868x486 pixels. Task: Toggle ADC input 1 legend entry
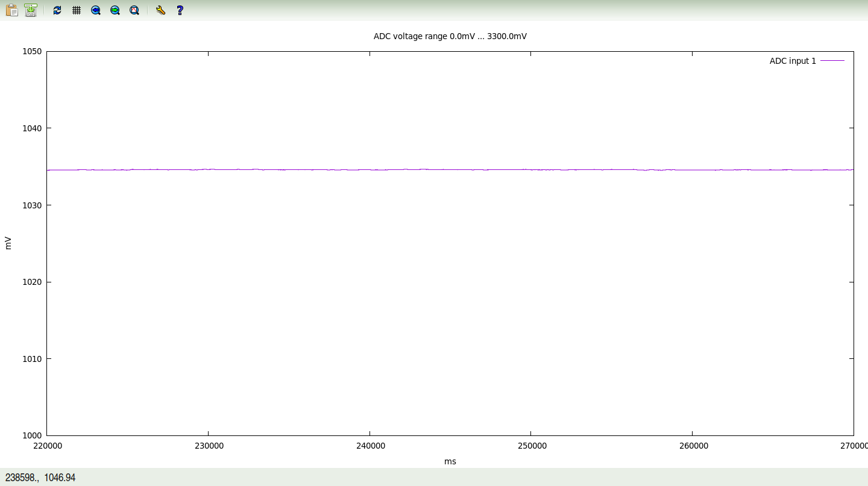point(807,61)
